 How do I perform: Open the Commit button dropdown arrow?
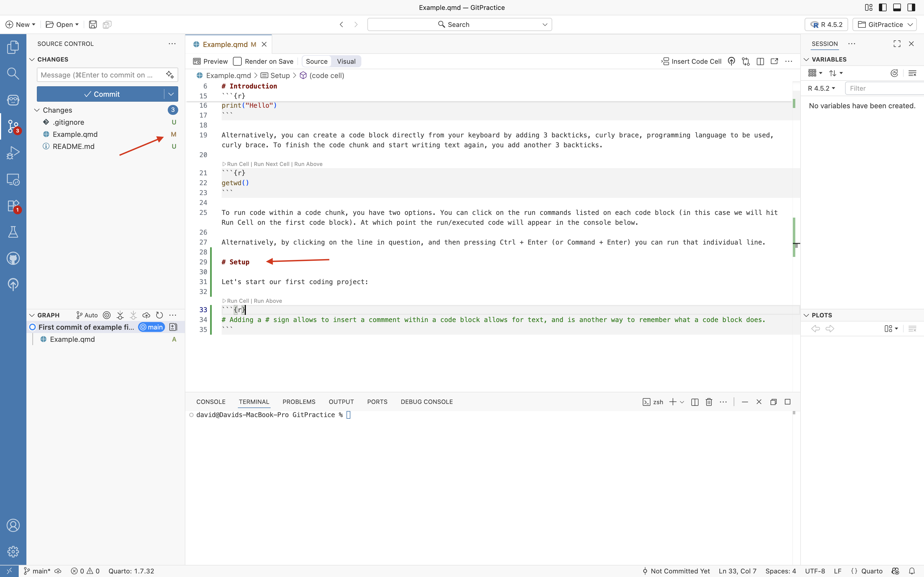pyautogui.click(x=171, y=94)
